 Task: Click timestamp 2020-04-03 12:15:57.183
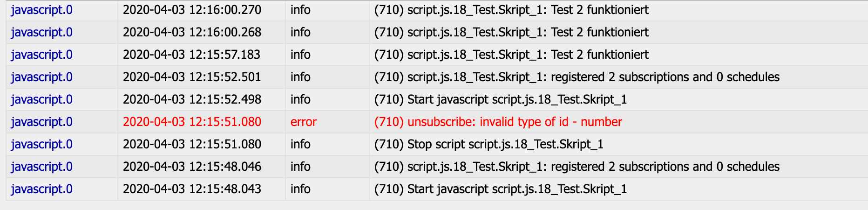pyautogui.click(x=191, y=55)
